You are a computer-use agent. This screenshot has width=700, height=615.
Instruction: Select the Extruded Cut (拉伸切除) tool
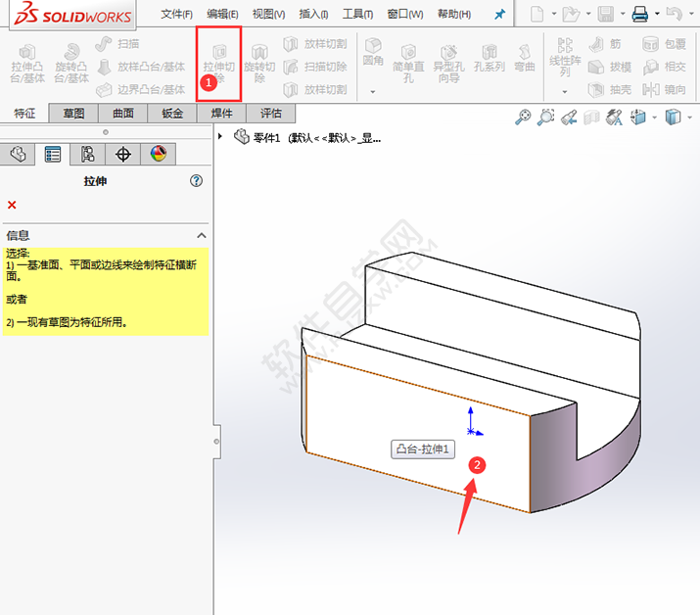point(218,64)
